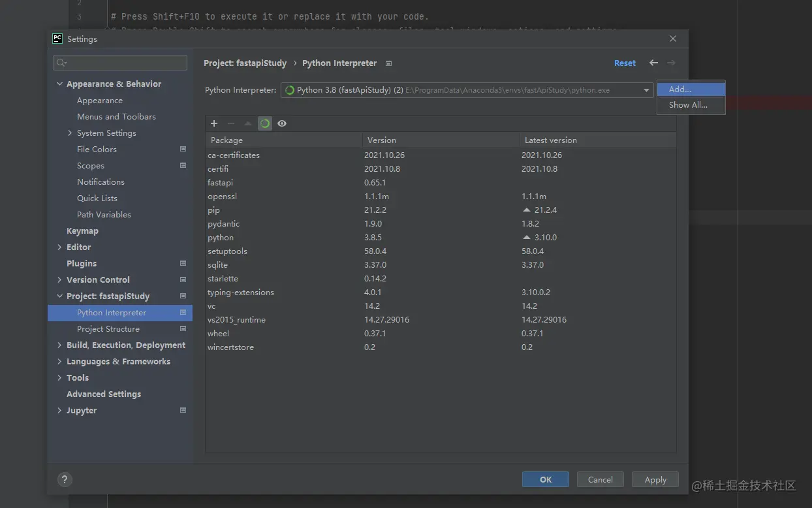The width and height of the screenshot is (812, 508).
Task: Click the OK button
Action: (x=545, y=479)
